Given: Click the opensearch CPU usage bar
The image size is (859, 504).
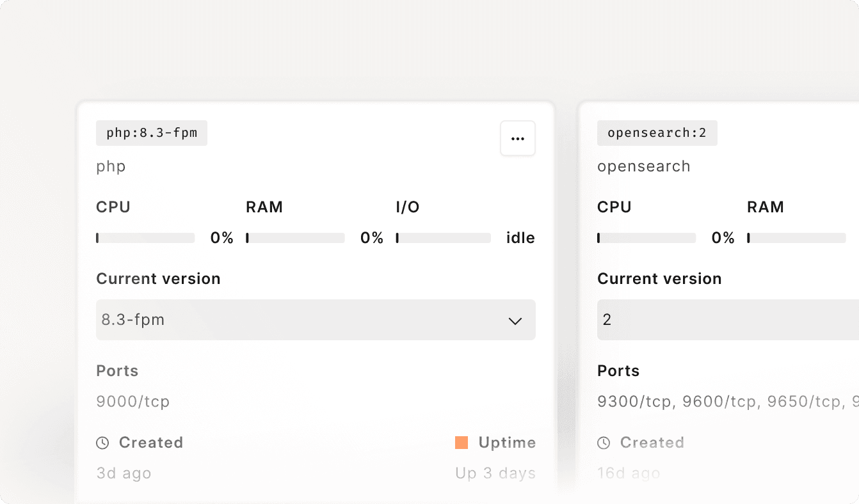Looking at the screenshot, I should pos(646,238).
